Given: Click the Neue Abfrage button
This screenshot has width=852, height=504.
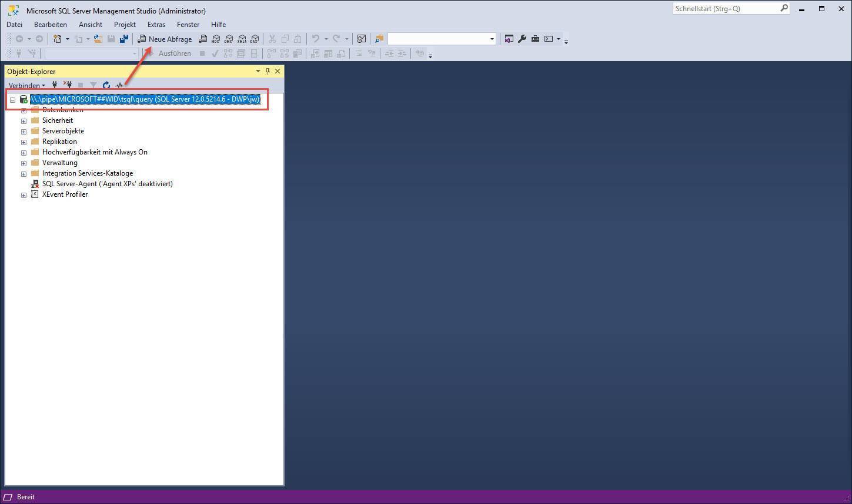Looking at the screenshot, I should point(165,39).
